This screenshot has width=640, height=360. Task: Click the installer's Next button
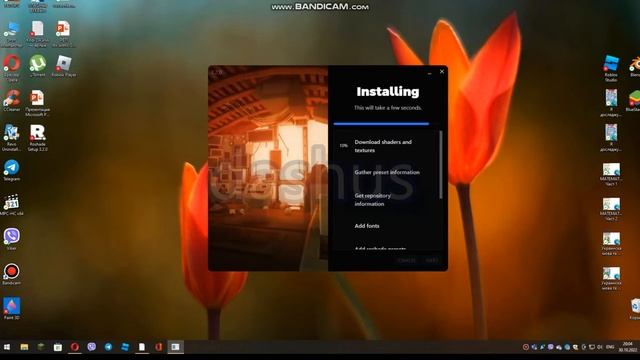[431, 260]
